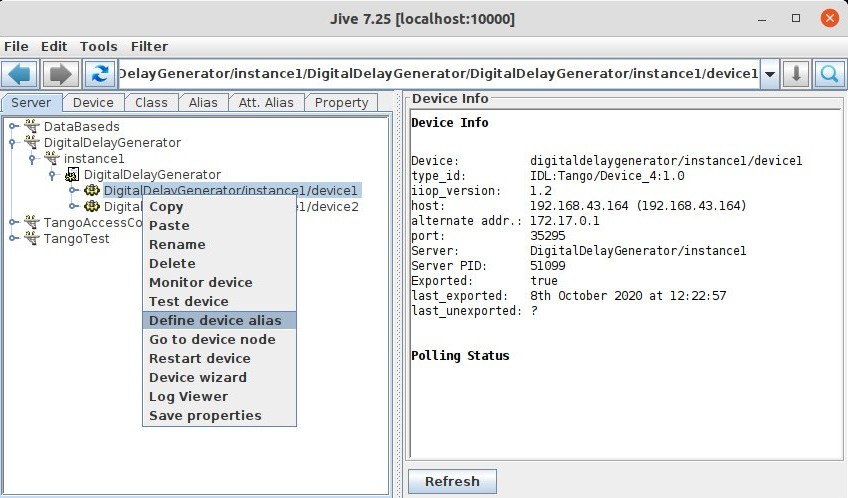The image size is (848, 498).
Task: Expand the TangoTest tree node
Action: (x=14, y=238)
